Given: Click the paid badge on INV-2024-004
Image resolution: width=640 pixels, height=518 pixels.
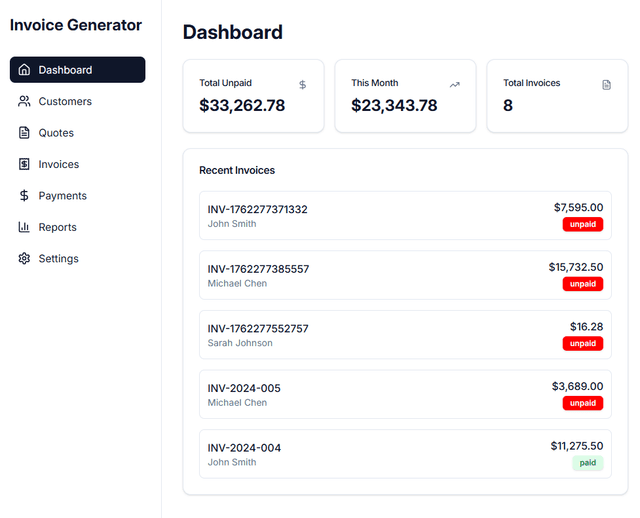Looking at the screenshot, I should click(587, 463).
